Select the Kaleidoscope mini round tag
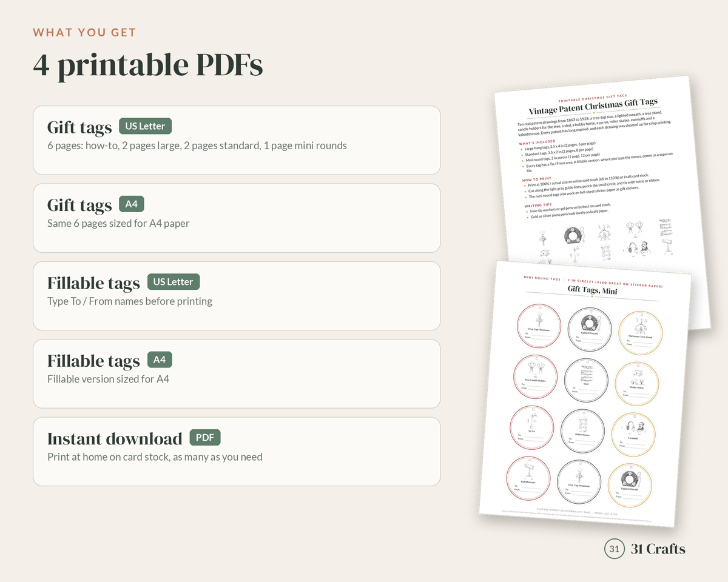This screenshot has height=582, width=728. tap(528, 480)
